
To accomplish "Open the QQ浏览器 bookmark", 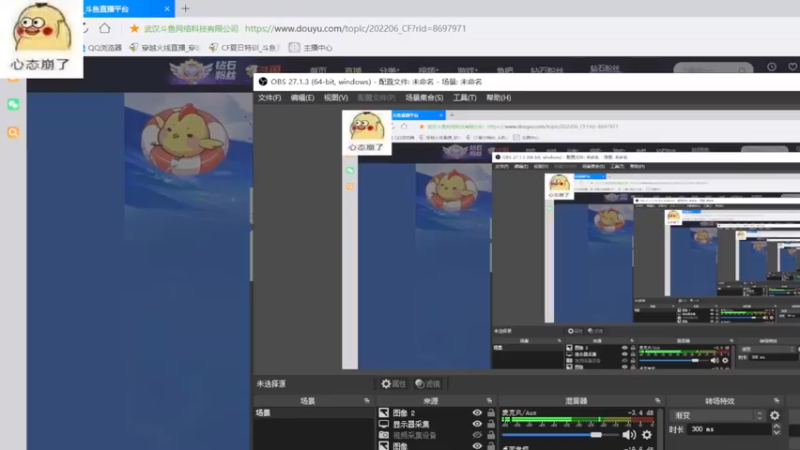I will tap(105, 47).
